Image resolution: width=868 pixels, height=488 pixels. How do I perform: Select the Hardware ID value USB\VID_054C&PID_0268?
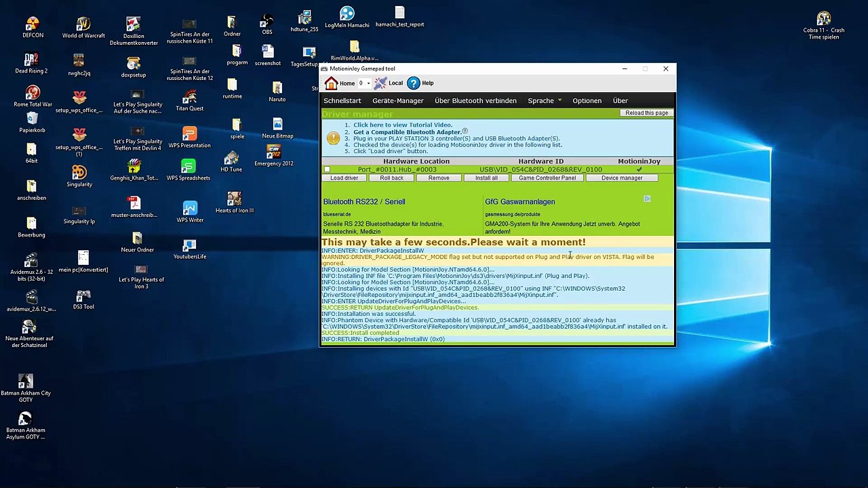[540, 169]
